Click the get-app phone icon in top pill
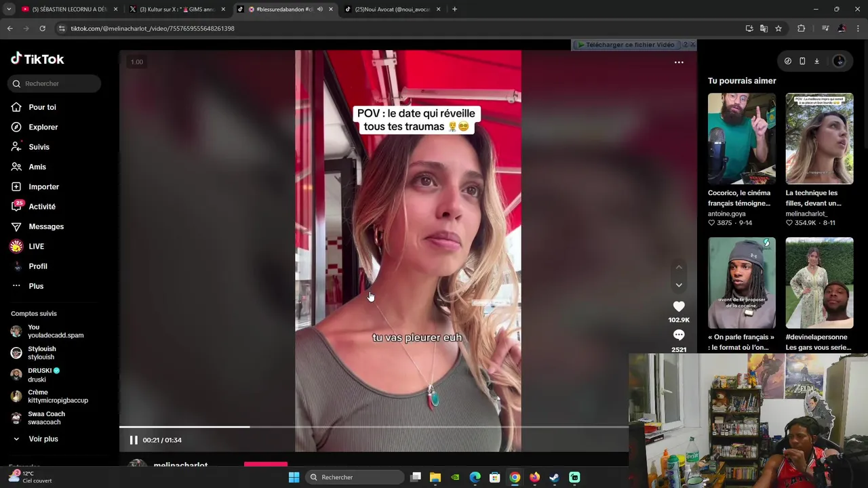 (802, 61)
